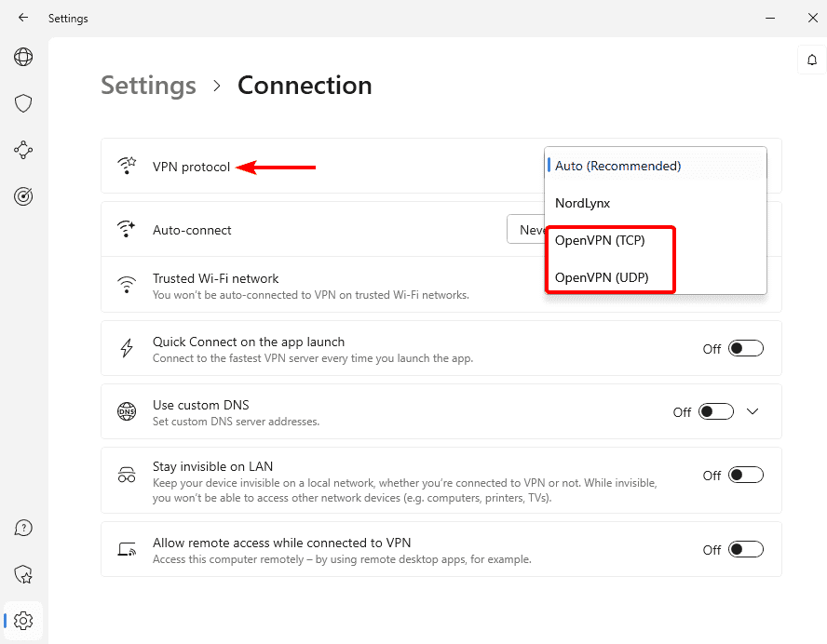The height and width of the screenshot is (644, 827).
Task: Open the help question mark icon
Action: 23,528
